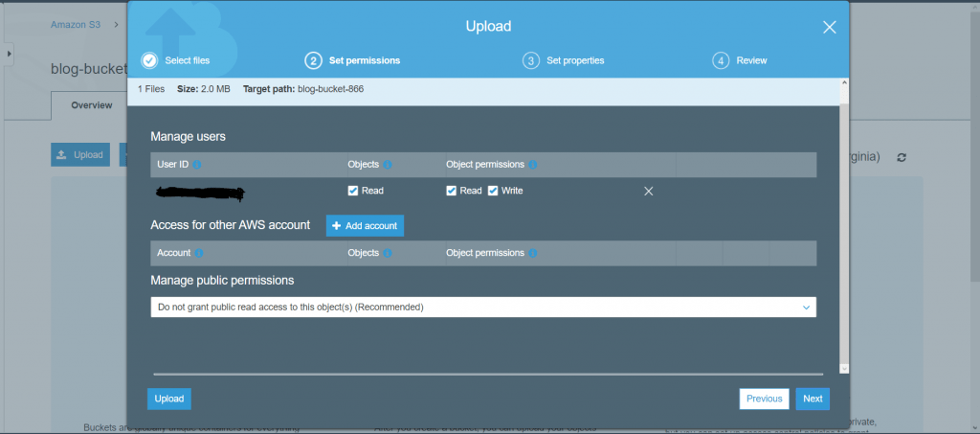Click the Next button
The image size is (980, 434).
point(812,399)
